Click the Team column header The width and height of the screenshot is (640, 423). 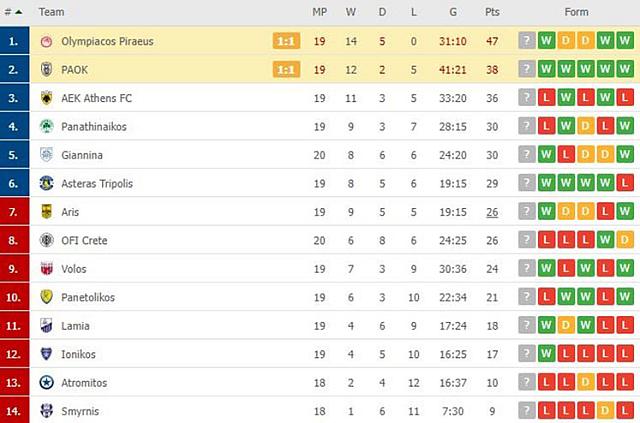52,12
